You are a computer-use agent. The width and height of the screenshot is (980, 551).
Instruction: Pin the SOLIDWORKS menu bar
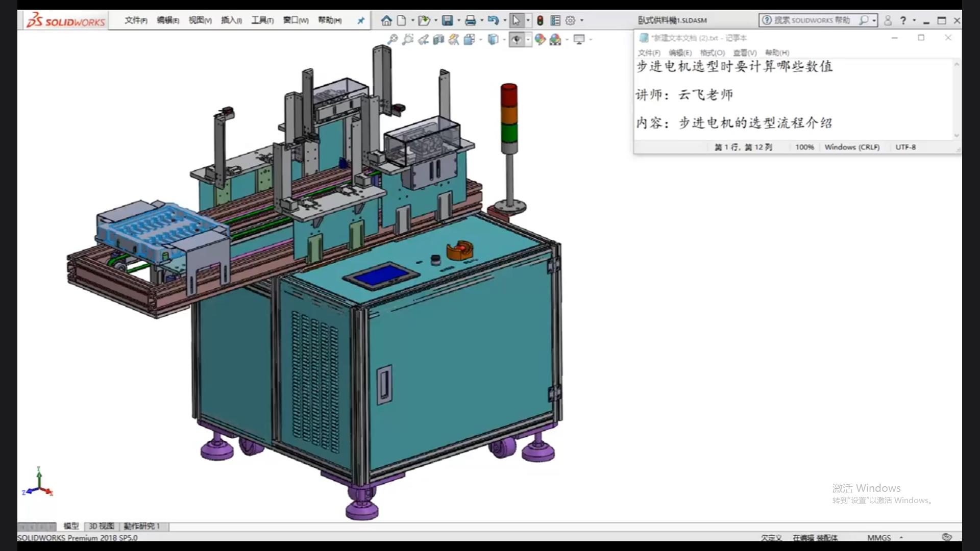click(x=361, y=20)
